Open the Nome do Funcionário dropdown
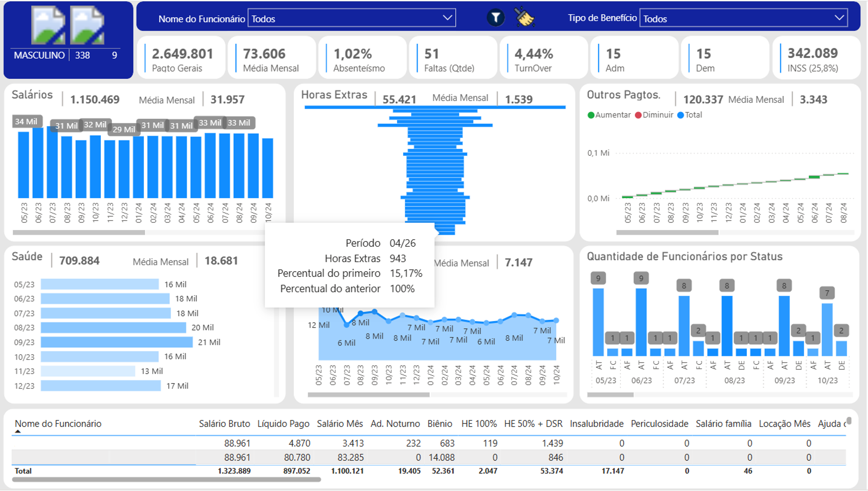The width and height of the screenshot is (868, 491). [x=351, y=18]
